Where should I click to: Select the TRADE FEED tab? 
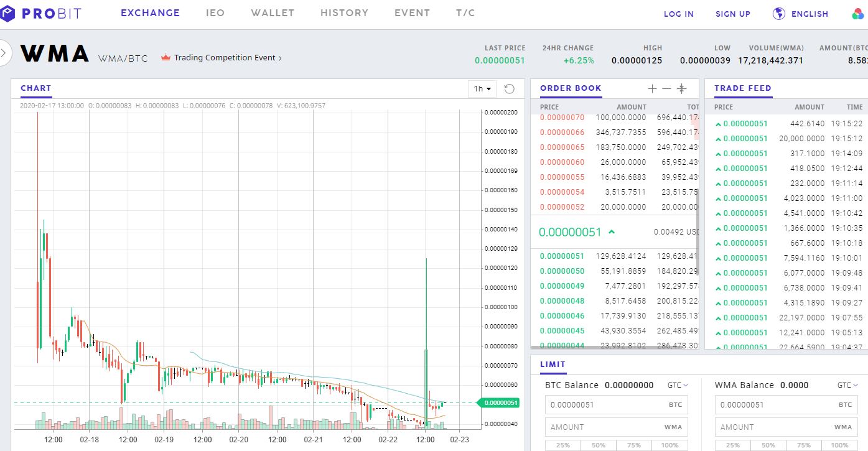click(x=742, y=89)
